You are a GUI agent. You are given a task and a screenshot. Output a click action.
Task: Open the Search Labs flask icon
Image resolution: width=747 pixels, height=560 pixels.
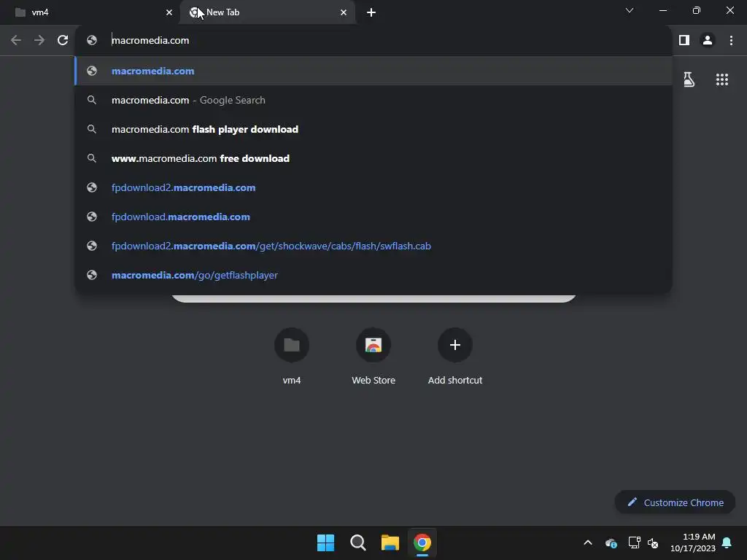click(x=689, y=79)
